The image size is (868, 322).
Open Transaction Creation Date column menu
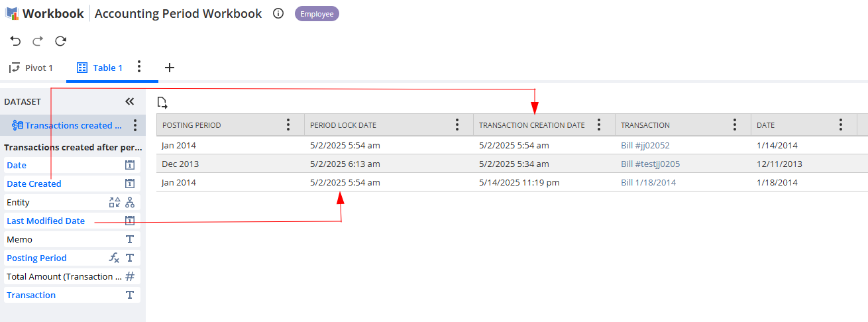pyautogui.click(x=599, y=125)
